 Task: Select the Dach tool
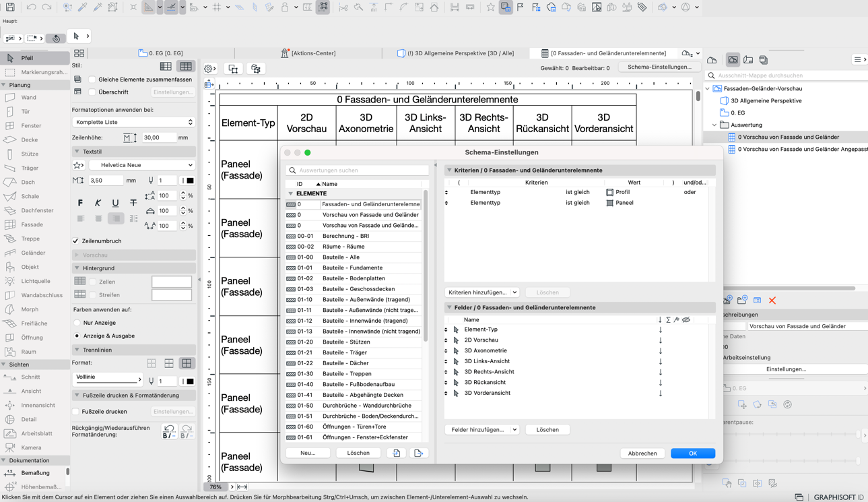pos(34,183)
